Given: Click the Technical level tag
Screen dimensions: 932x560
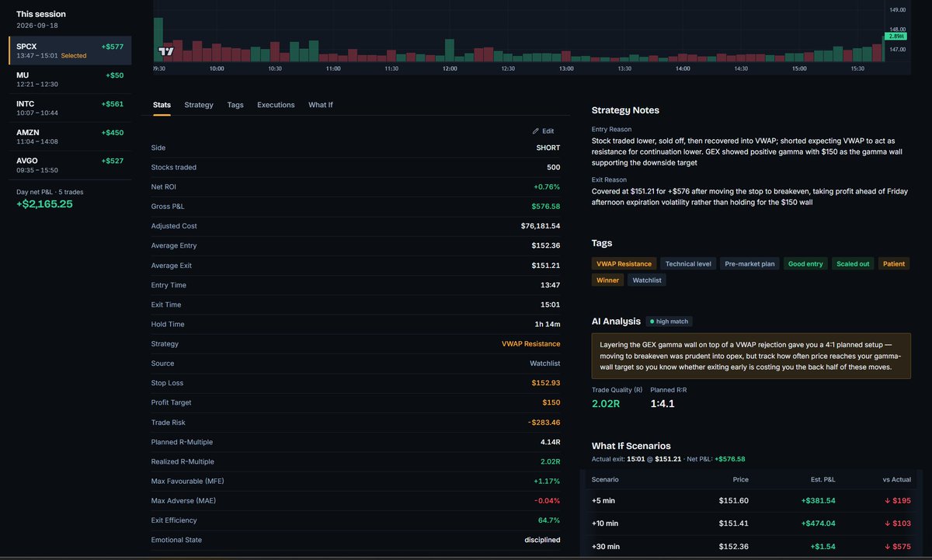Looking at the screenshot, I should coord(688,264).
